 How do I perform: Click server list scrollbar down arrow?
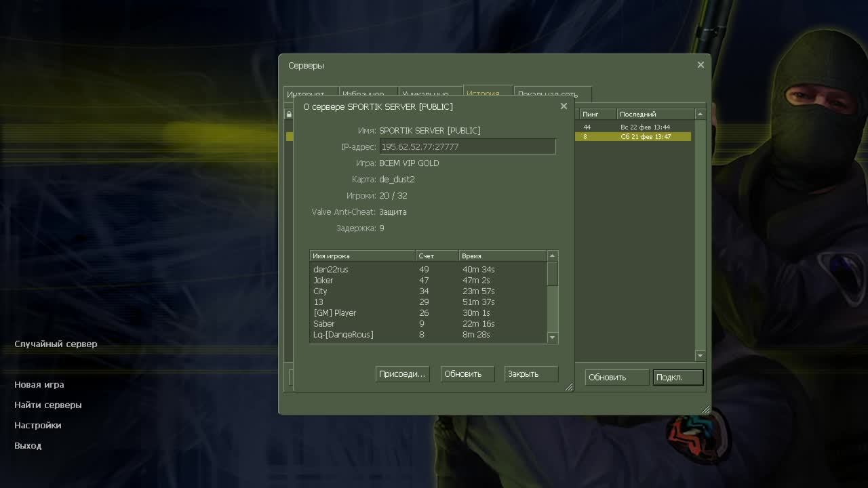(701, 356)
